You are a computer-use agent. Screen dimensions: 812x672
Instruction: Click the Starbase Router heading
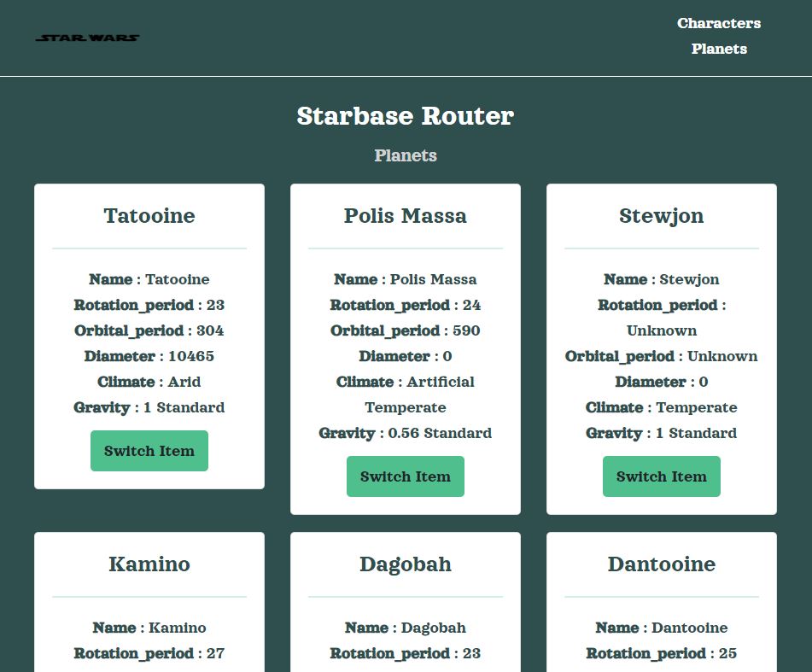coord(405,116)
